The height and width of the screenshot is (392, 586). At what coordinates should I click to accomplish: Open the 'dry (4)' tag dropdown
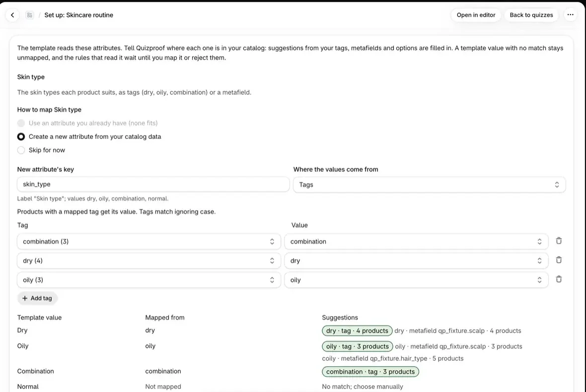coord(149,261)
